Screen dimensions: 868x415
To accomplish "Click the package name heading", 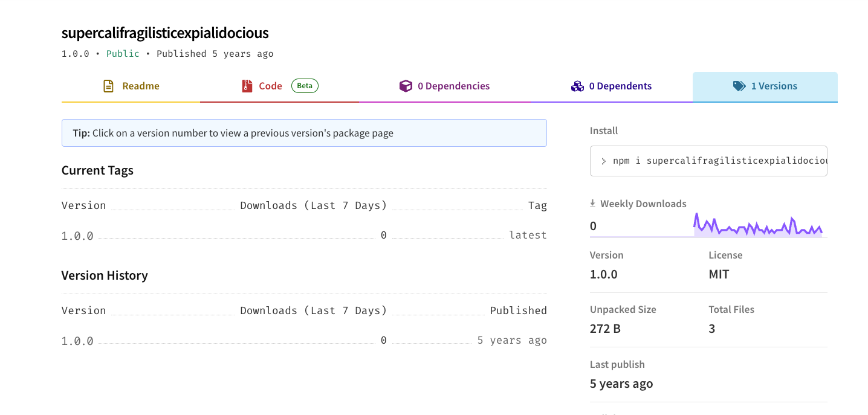I will [165, 33].
